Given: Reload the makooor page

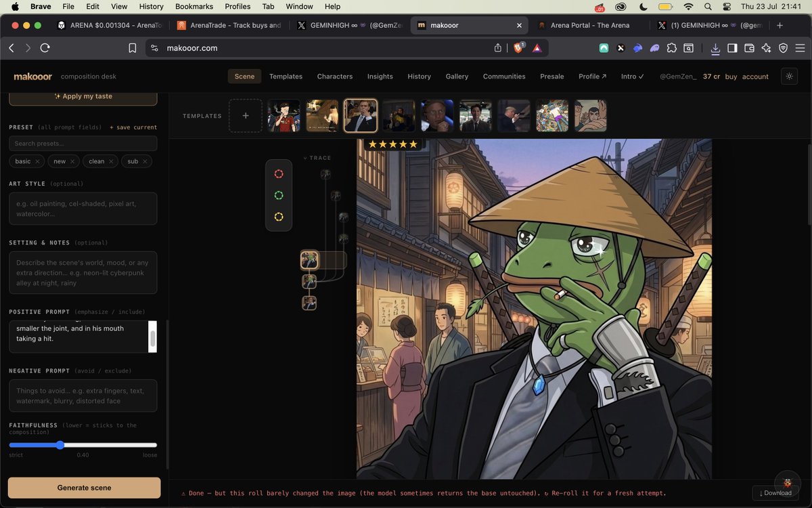Looking at the screenshot, I should (x=45, y=48).
